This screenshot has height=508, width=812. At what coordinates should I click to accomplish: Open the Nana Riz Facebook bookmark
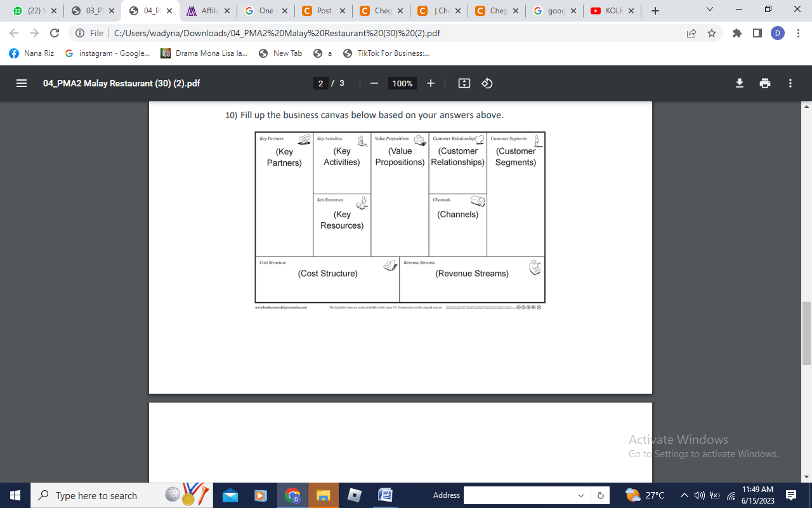[x=32, y=53]
